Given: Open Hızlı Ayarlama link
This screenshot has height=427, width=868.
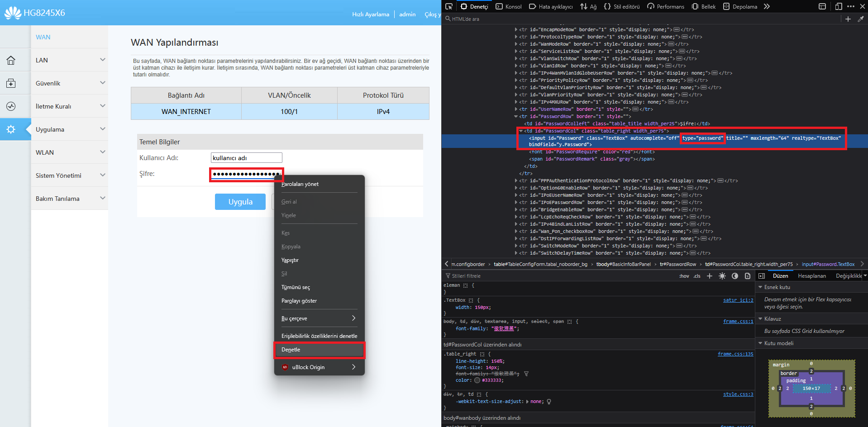Looking at the screenshot, I should pyautogui.click(x=371, y=14).
